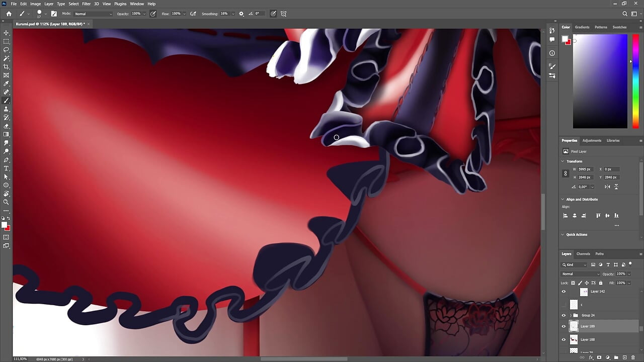Create new adjustment layer
The width and height of the screenshot is (644, 362).
607,357
